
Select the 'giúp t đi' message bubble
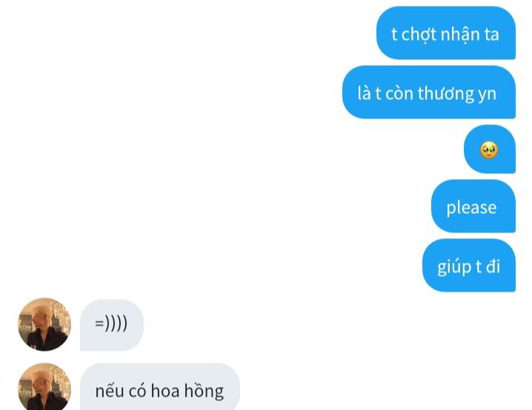click(469, 265)
